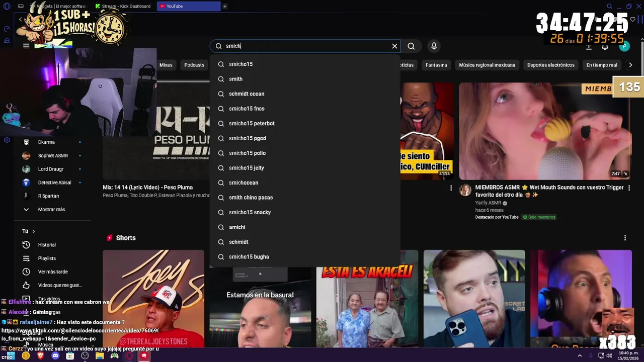Viewport: 644px width, 362px height.
Task: Select suggestion 'smicho15 pgod'
Action: 305,138
